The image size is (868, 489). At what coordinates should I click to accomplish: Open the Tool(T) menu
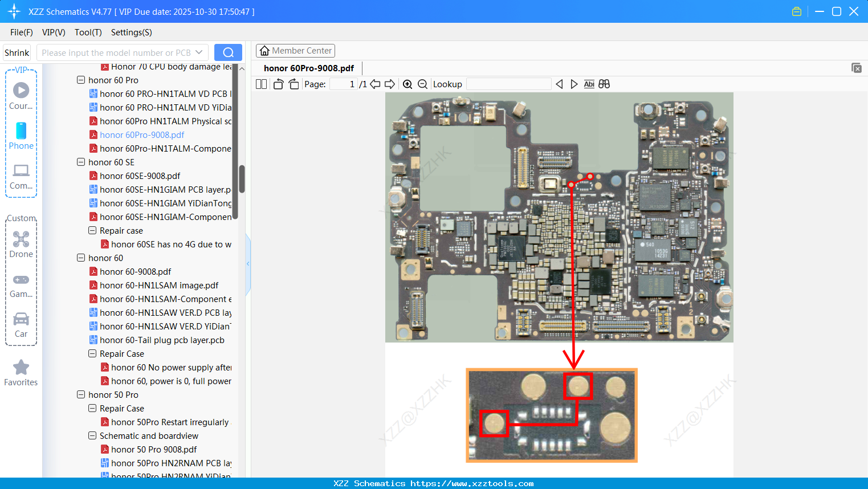coord(88,32)
